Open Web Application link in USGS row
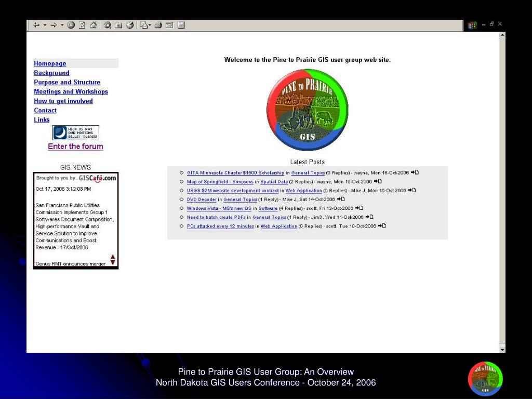Screen dimensions: 532x399 (x=303, y=191)
